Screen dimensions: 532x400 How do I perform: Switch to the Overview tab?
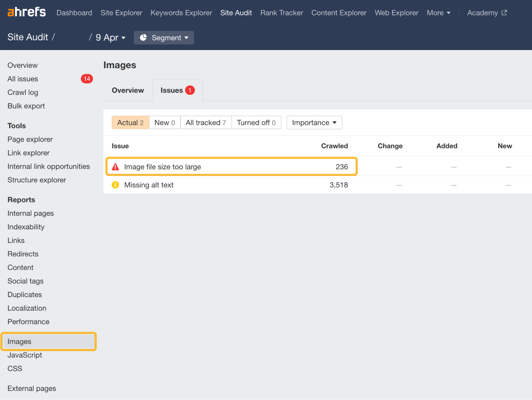[128, 90]
